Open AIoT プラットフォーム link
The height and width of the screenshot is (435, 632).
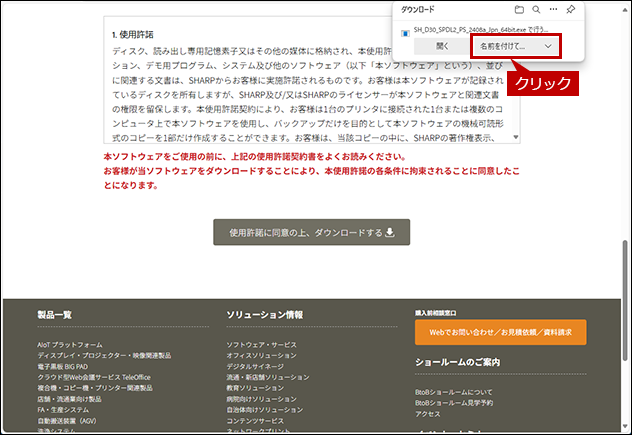(70, 345)
